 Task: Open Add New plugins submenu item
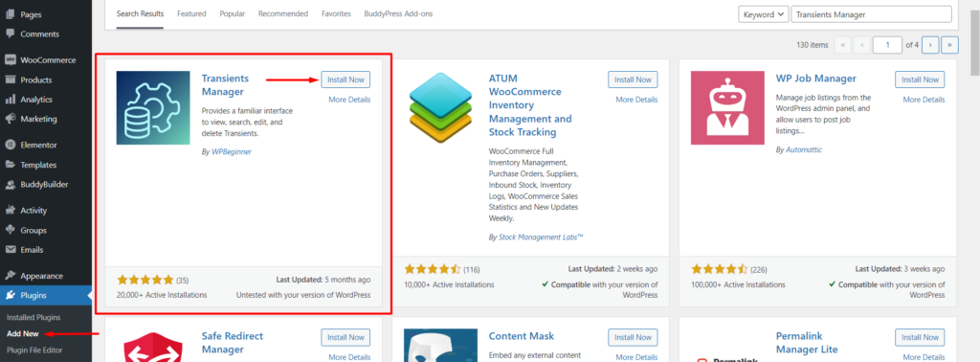[23, 334]
